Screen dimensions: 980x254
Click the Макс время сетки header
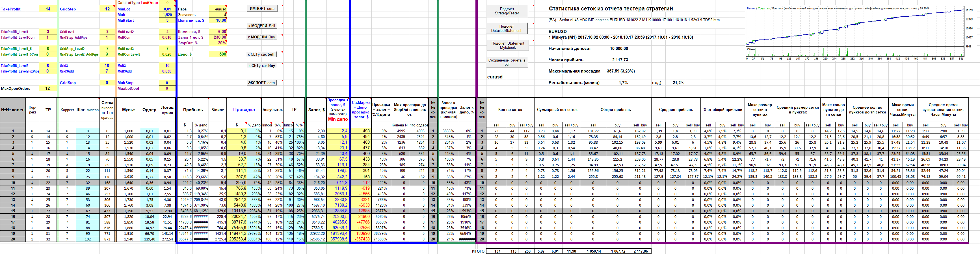[x=902, y=110]
